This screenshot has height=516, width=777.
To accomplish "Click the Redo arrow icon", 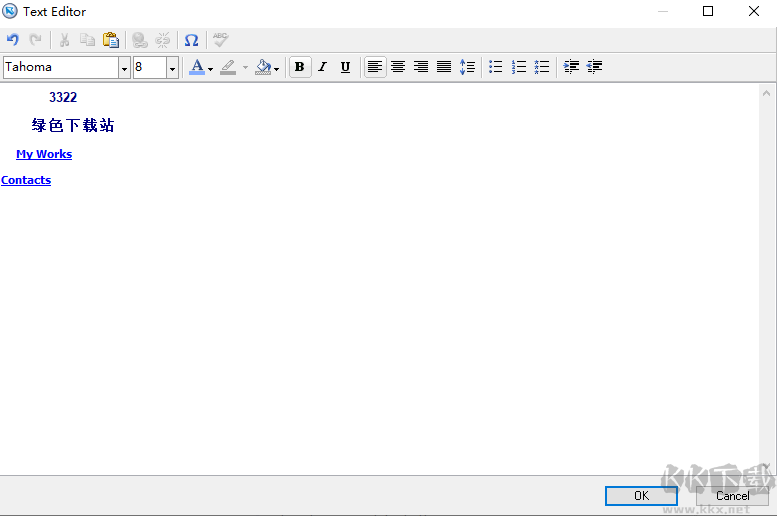I will click(35, 40).
